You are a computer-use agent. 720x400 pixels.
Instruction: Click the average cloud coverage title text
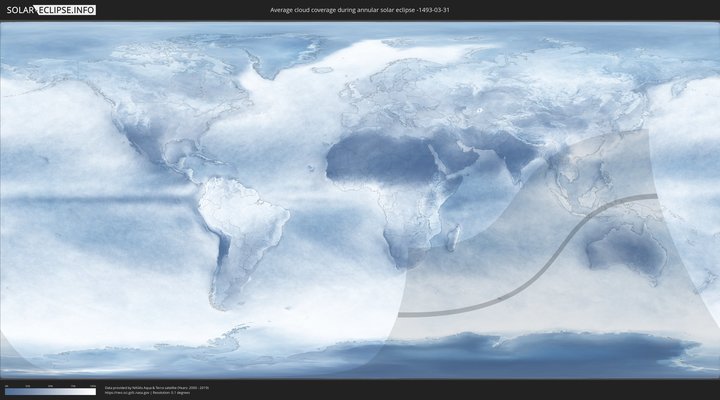click(359, 10)
